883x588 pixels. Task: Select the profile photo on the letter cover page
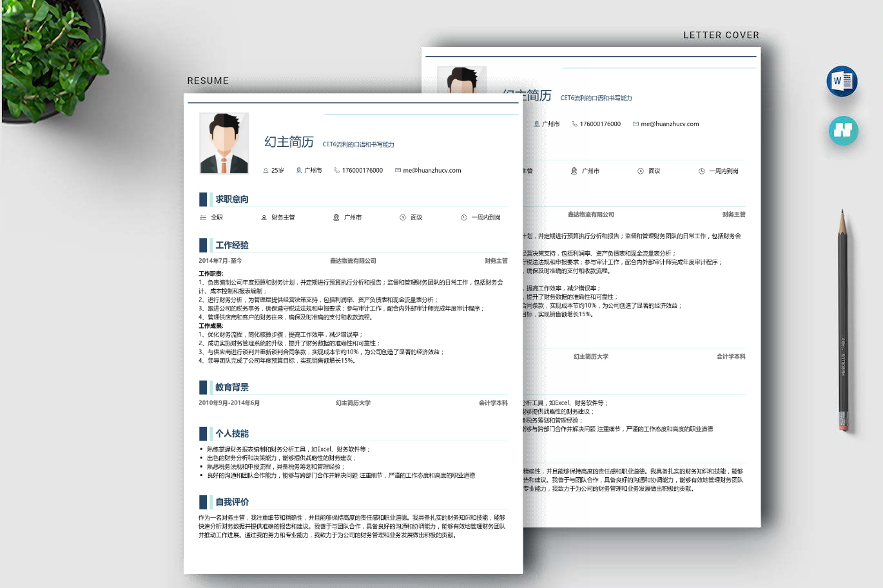(461, 81)
